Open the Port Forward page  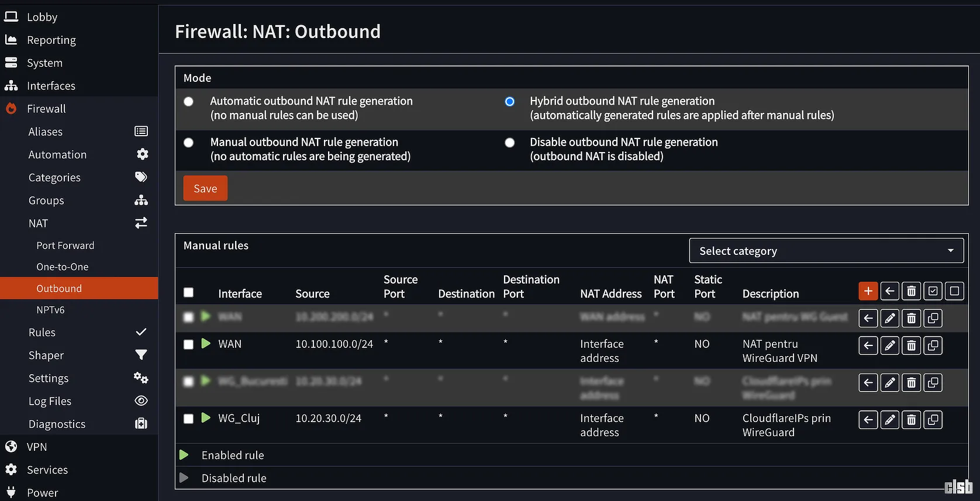(x=65, y=246)
